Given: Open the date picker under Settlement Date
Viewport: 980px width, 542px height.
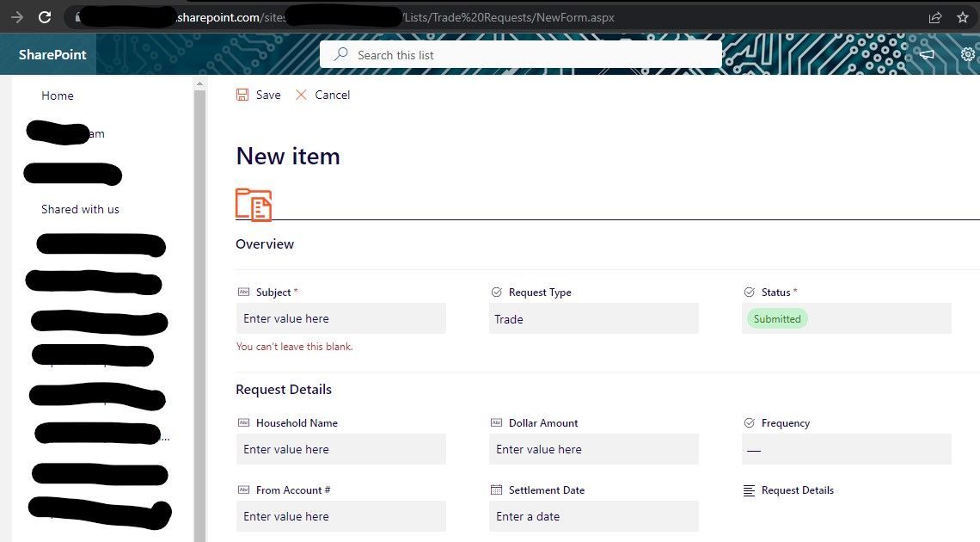Looking at the screenshot, I should (x=593, y=516).
